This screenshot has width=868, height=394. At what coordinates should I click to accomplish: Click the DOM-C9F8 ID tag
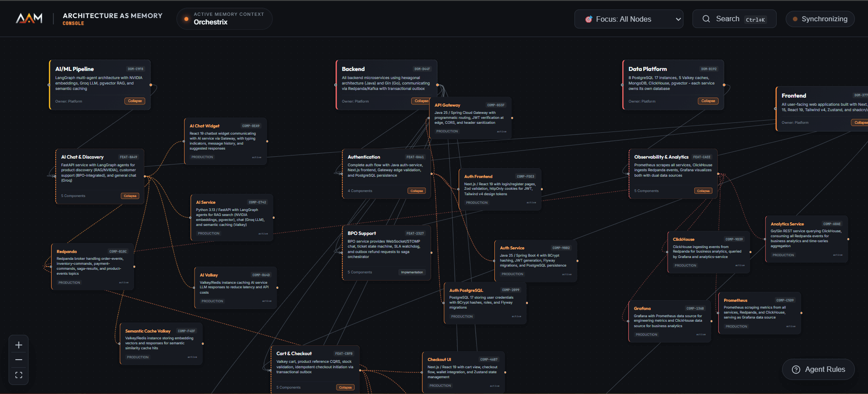tap(135, 69)
